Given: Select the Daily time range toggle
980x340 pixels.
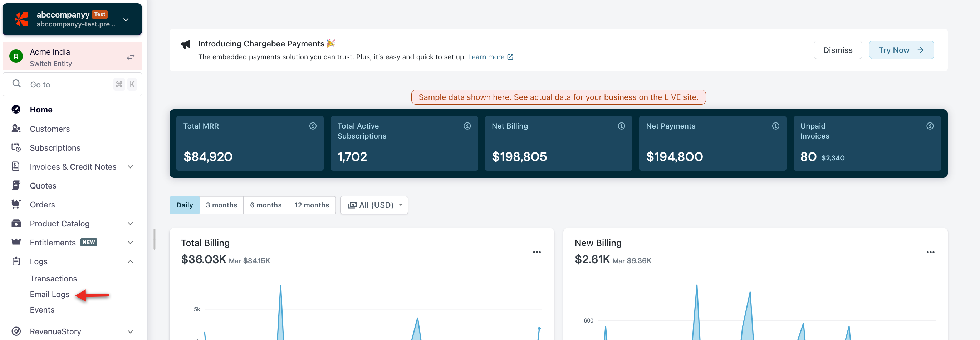Looking at the screenshot, I should pos(185,205).
